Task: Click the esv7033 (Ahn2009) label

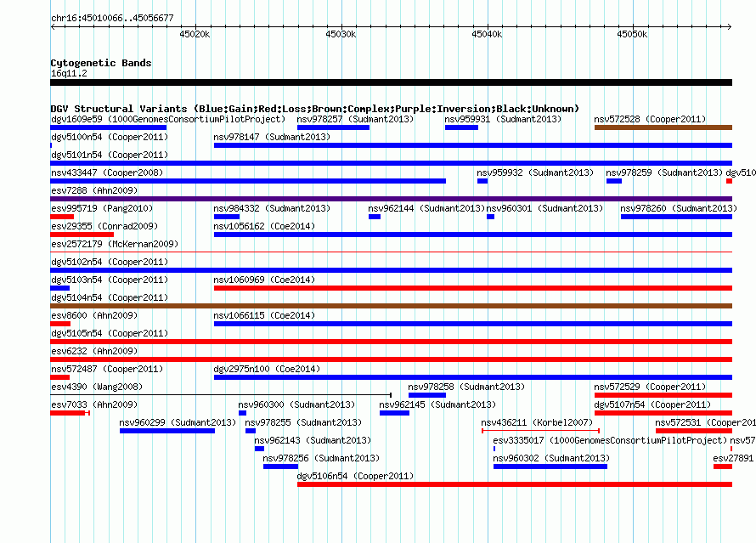Action: click(94, 404)
